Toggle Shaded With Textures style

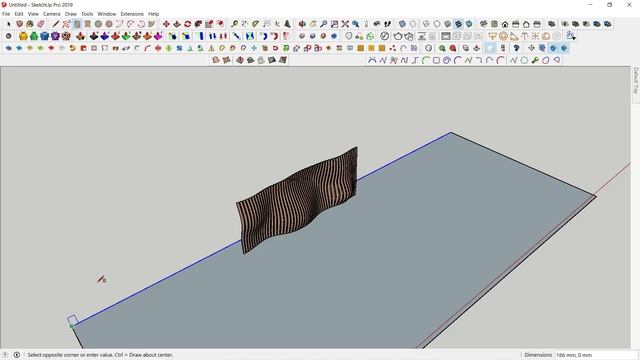[458, 24]
